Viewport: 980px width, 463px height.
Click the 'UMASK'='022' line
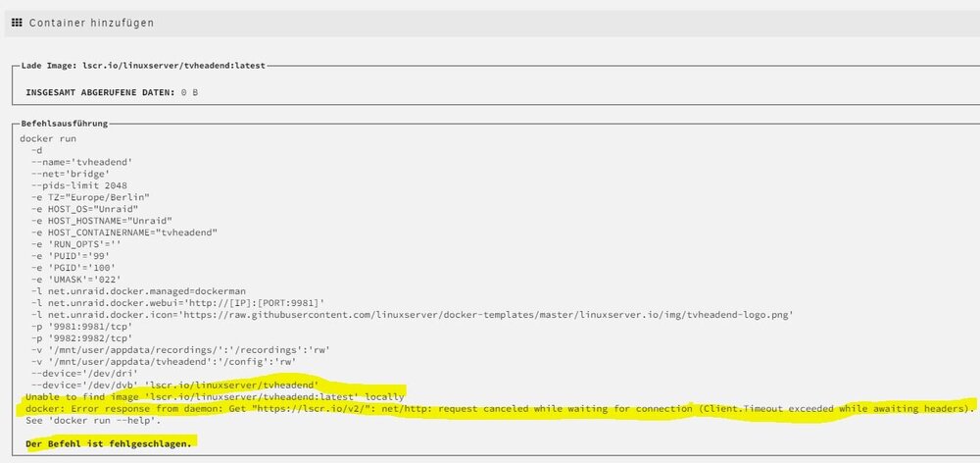point(75,280)
